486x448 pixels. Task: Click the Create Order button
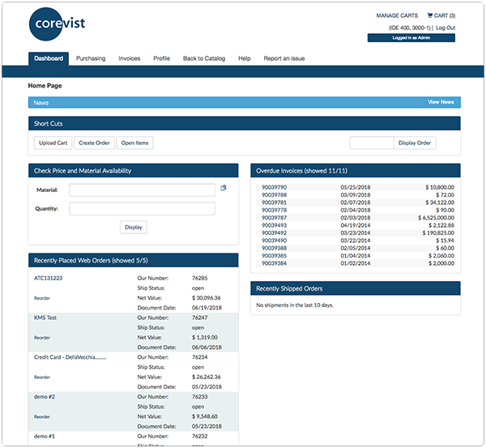pyautogui.click(x=94, y=143)
